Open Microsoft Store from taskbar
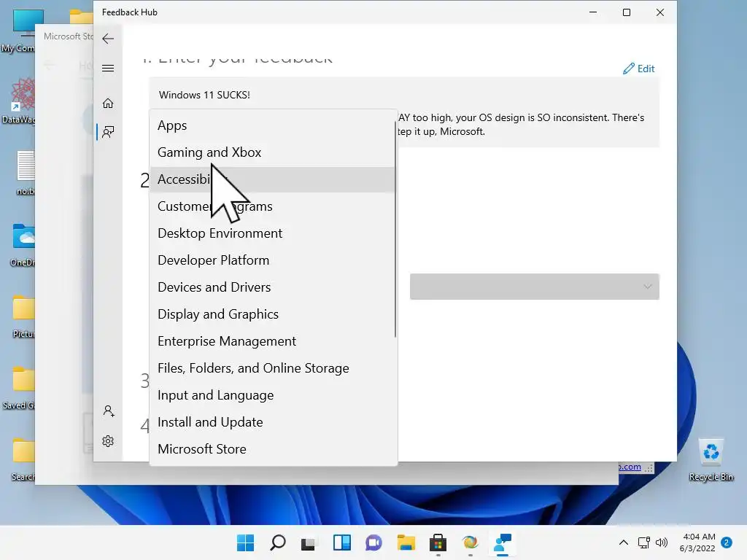Viewport: 747px width, 560px height. pos(438,542)
